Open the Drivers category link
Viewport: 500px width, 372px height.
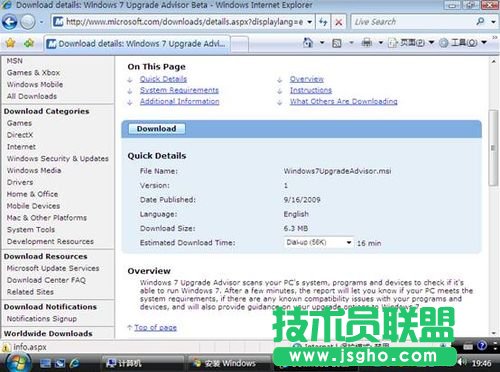[20, 182]
